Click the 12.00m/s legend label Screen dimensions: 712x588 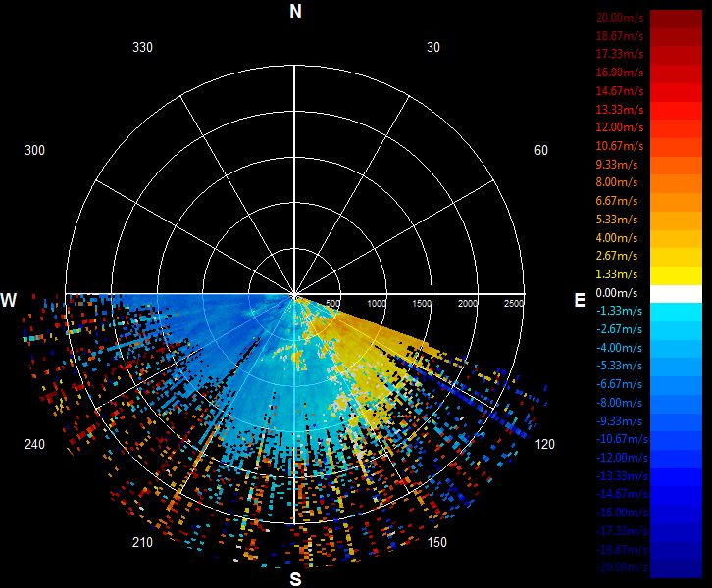coord(620,127)
